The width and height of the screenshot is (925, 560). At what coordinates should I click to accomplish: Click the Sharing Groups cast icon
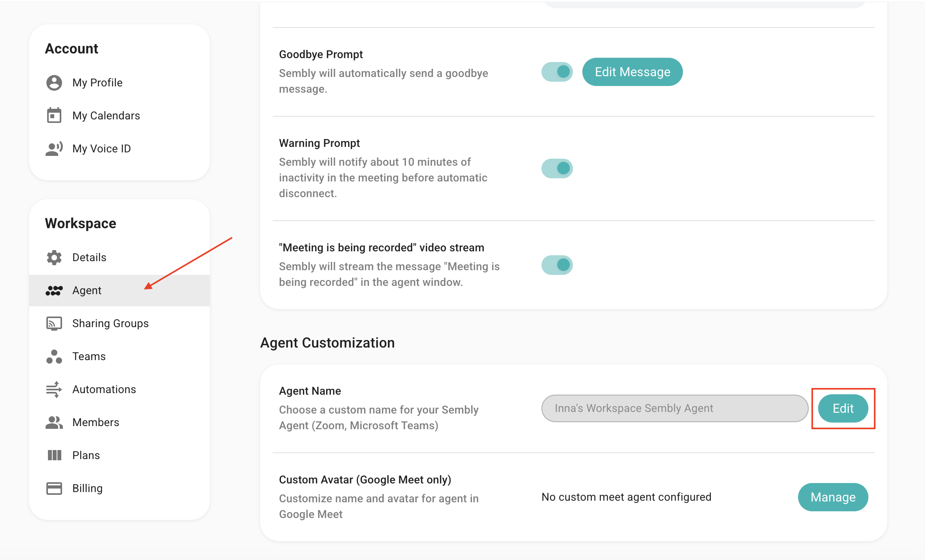54,324
